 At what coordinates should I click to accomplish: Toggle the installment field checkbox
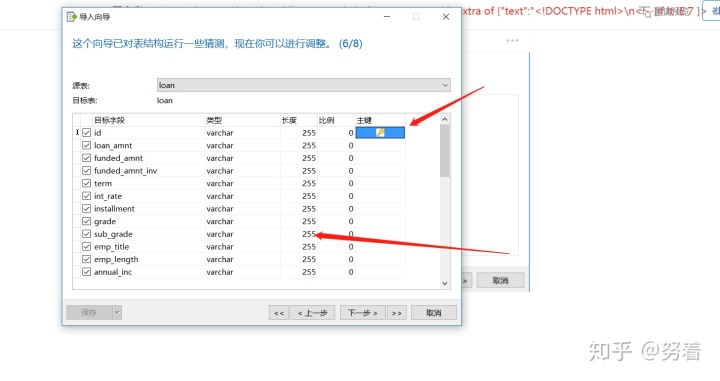point(86,208)
